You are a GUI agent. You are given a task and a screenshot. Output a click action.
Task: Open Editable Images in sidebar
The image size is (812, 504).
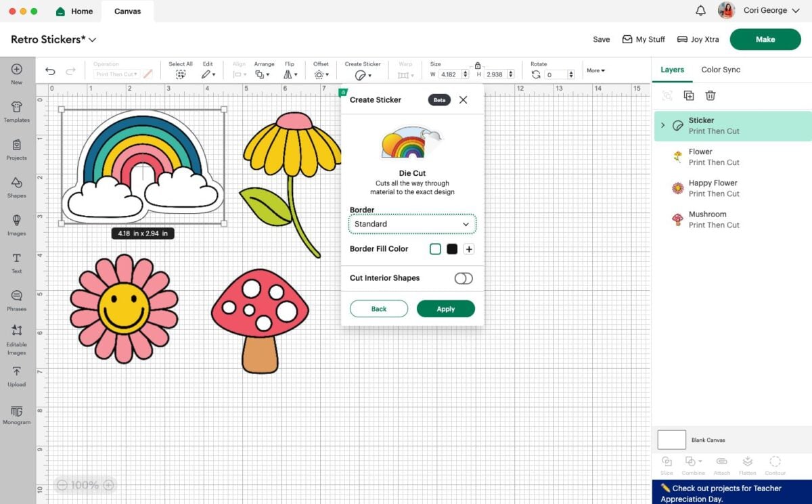17,340
